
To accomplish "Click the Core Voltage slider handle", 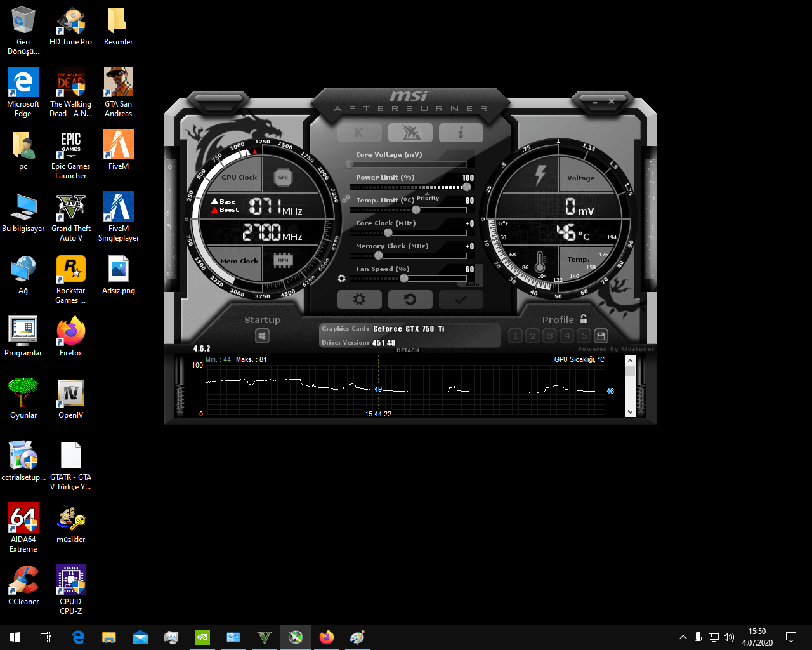I will click(350, 164).
